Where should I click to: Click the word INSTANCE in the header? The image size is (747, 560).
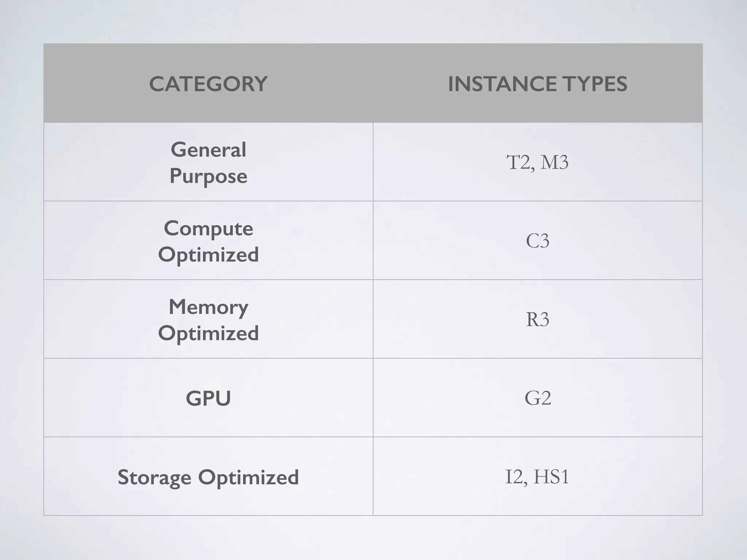502,84
